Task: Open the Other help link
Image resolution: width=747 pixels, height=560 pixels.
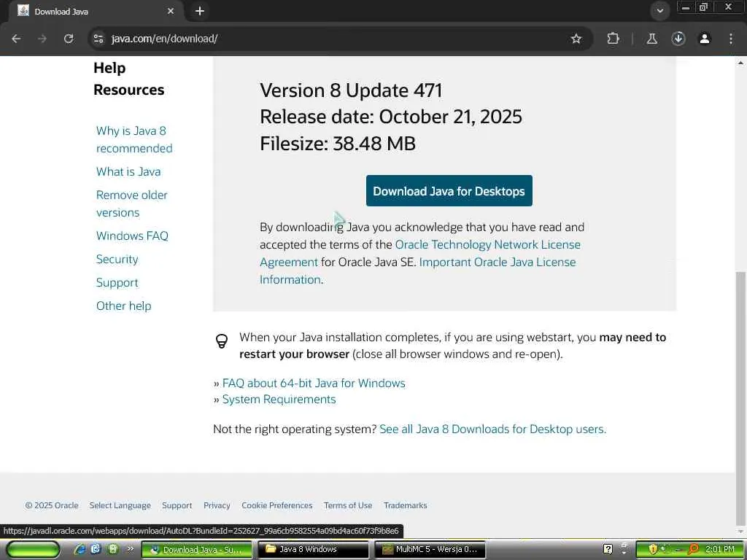Action: point(124,306)
